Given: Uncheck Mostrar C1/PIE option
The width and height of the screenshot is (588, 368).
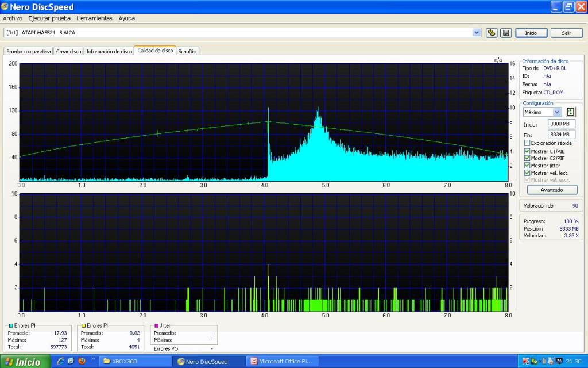Looking at the screenshot, I should tap(527, 151).
